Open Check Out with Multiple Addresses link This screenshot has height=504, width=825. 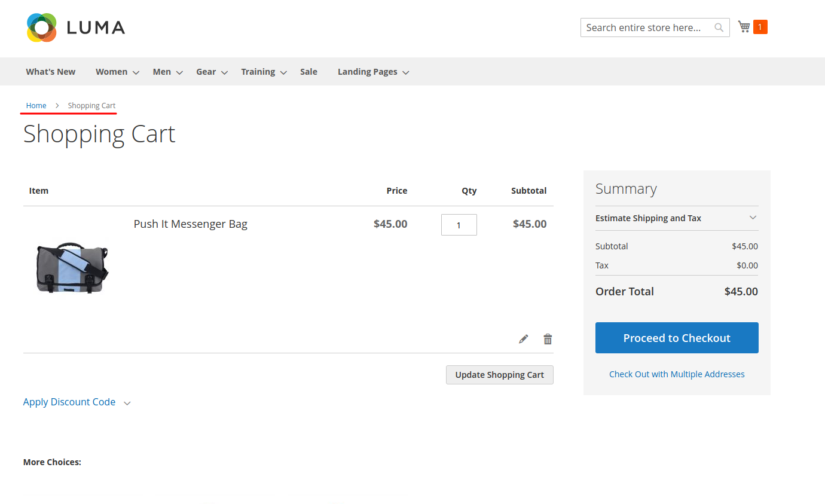[x=676, y=374]
